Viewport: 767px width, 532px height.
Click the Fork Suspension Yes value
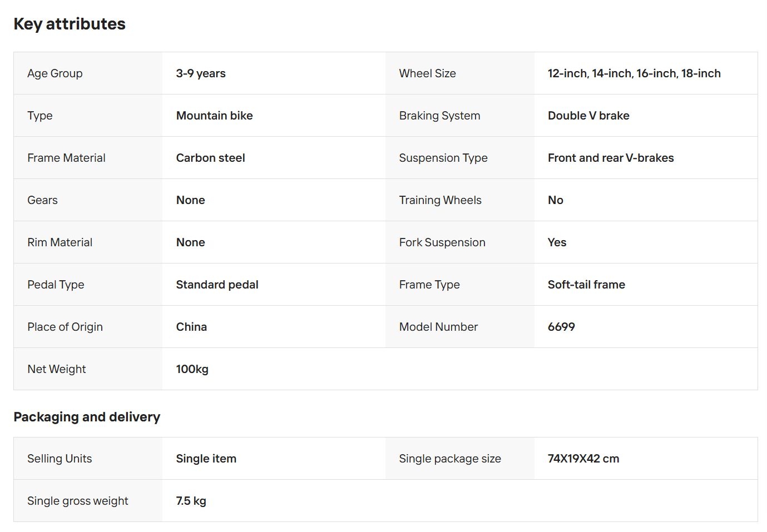pos(557,242)
